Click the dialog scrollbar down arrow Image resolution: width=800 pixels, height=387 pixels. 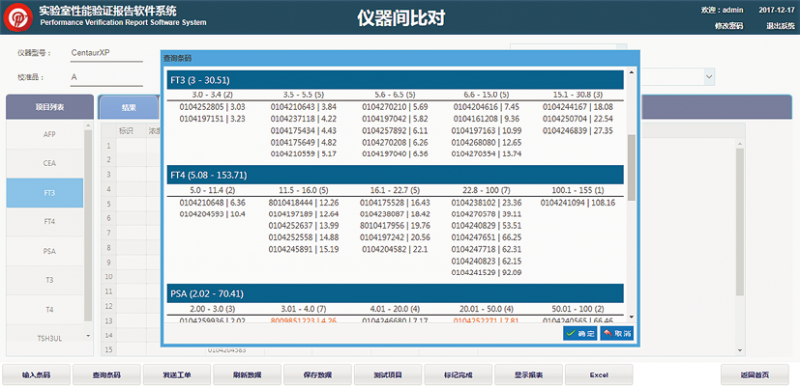pyautogui.click(x=631, y=317)
